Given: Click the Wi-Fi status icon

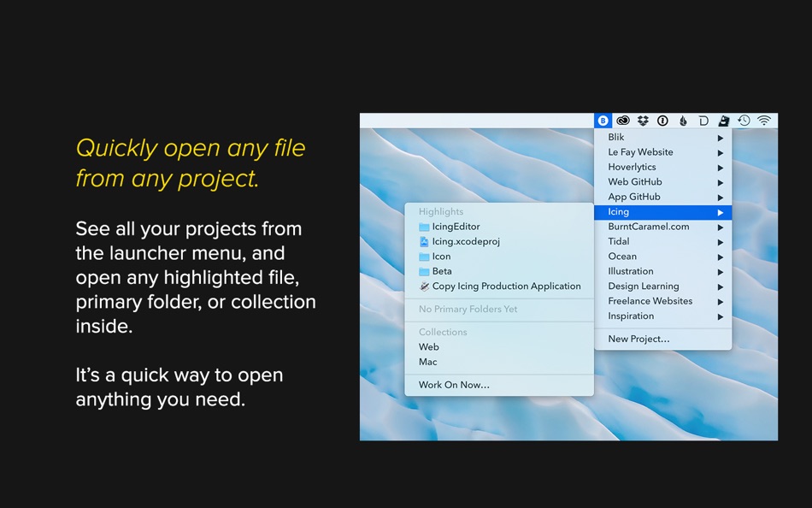Looking at the screenshot, I should click(x=764, y=121).
